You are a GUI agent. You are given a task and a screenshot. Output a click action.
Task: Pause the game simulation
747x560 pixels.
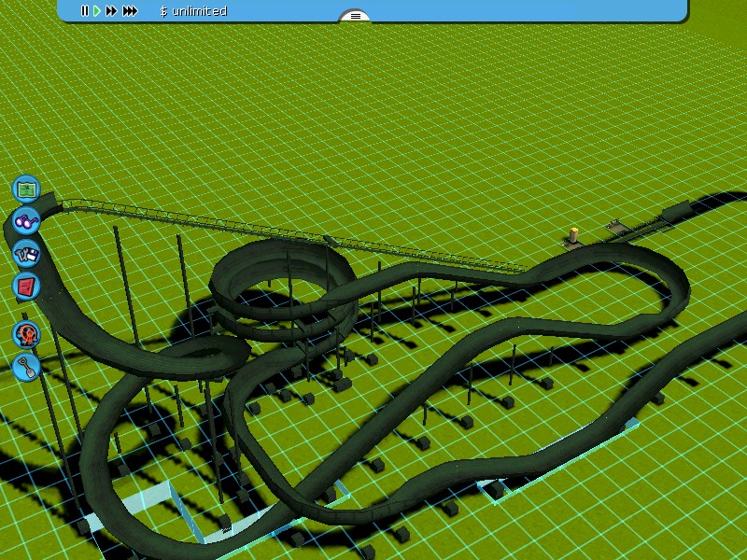click(x=84, y=11)
